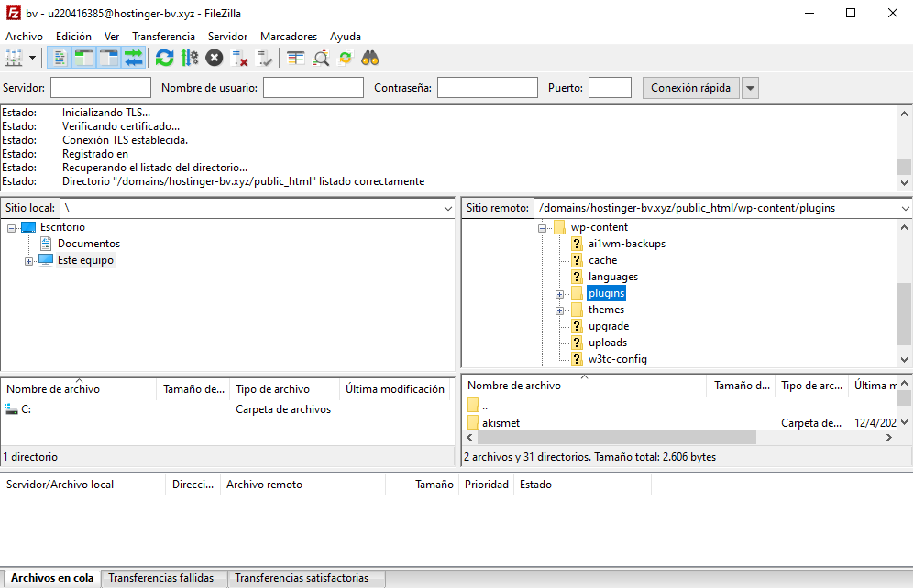Toggle the message log display
913x588 pixels.
[58, 57]
